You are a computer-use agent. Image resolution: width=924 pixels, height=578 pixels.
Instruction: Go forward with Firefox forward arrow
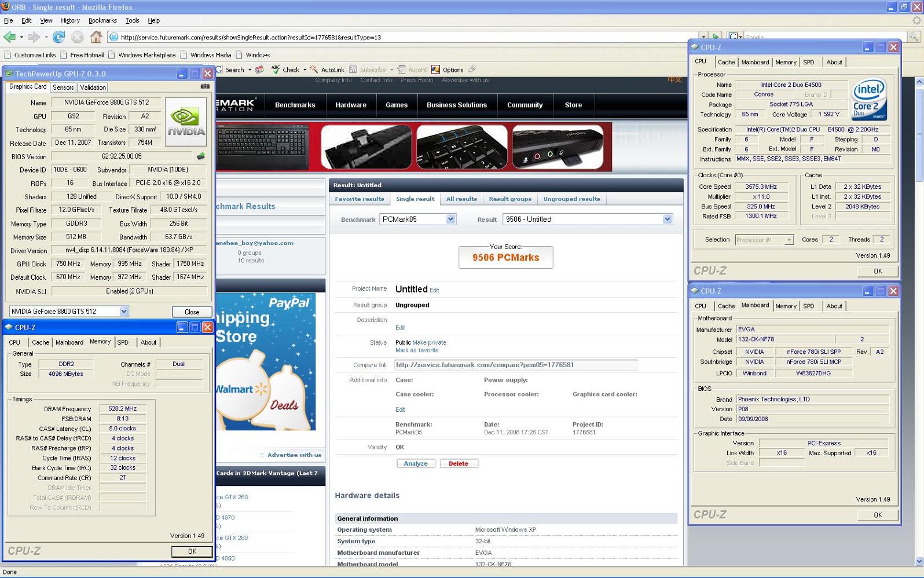pos(34,37)
